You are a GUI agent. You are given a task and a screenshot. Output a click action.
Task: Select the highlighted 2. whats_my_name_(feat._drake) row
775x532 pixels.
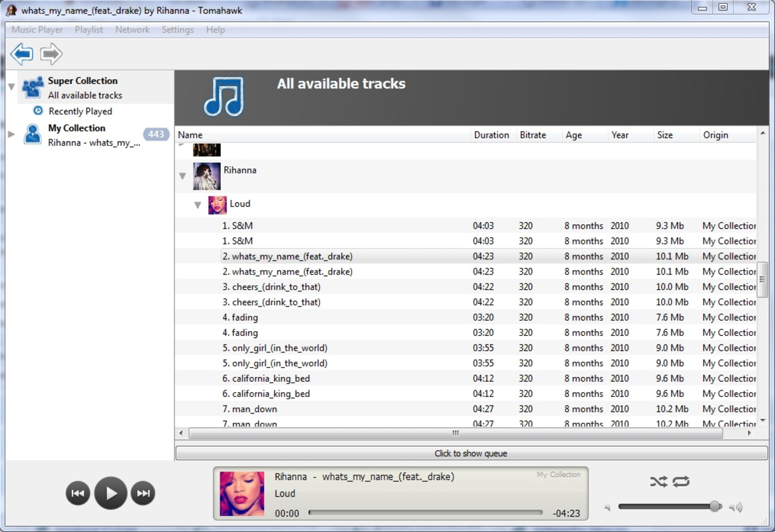click(x=466, y=257)
